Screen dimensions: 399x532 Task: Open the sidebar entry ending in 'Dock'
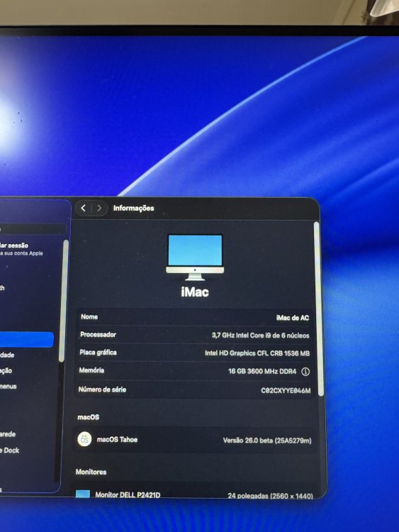pos(9,450)
